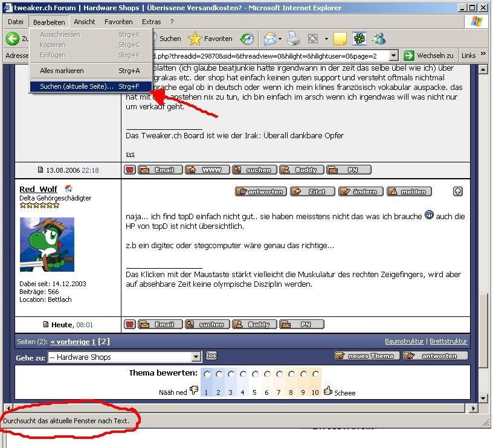Click the ICQ flower toolbar icon
493x448 pixels.
(359, 39)
